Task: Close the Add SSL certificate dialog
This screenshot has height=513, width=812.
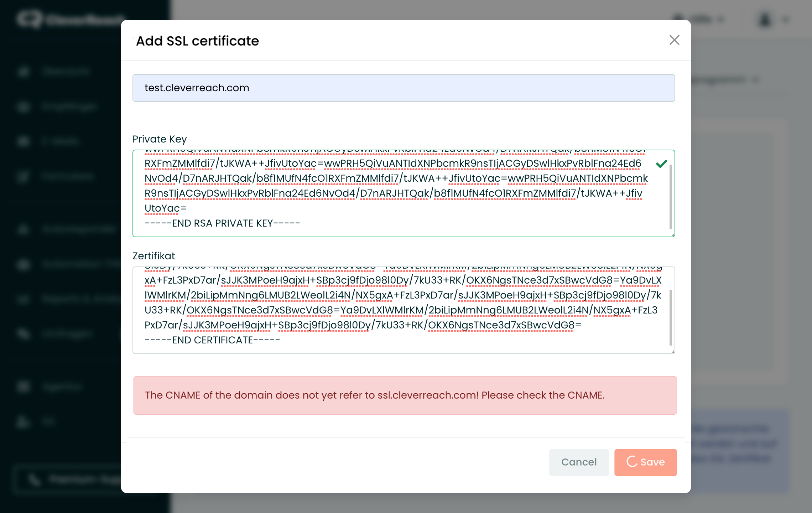Action: [674, 40]
